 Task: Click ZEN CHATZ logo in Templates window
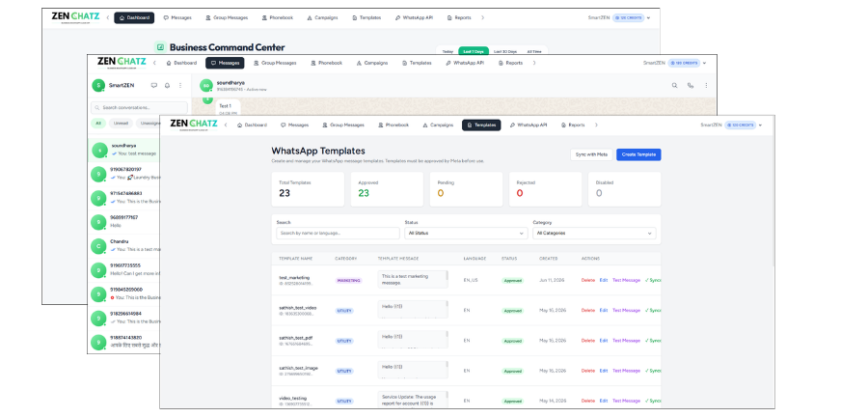[x=193, y=125]
